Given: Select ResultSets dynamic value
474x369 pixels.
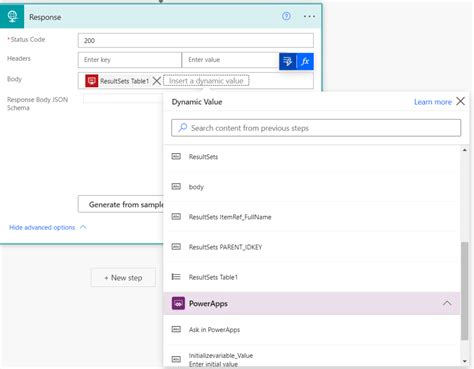Looking at the screenshot, I should 312,157.
